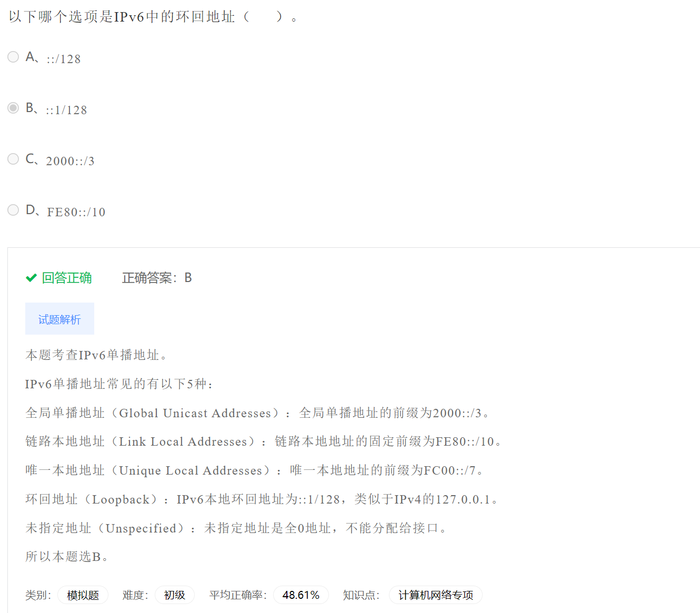Viewport: 700px width, 613px height.
Task: Click the 回答正确 green label
Action: [67, 278]
